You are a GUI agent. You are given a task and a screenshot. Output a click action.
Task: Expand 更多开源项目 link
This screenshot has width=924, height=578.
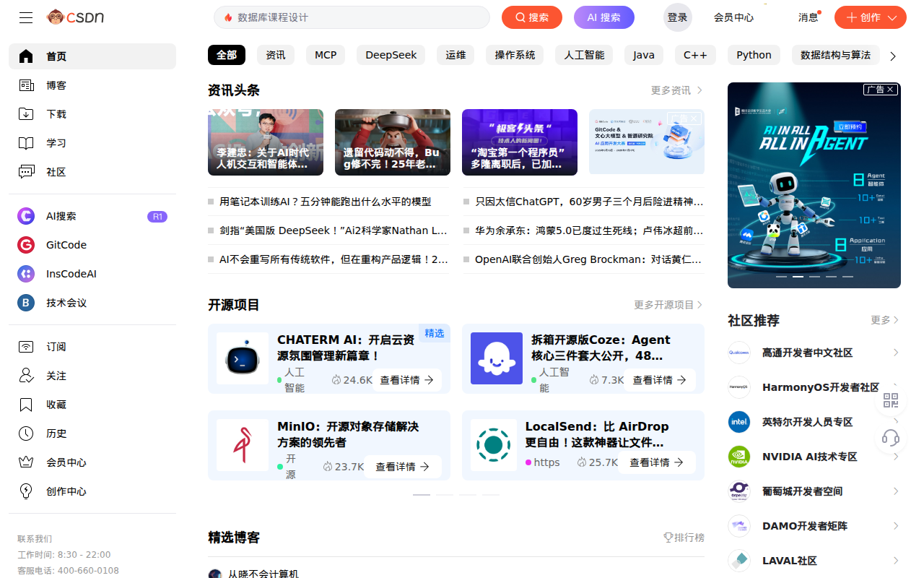click(668, 305)
